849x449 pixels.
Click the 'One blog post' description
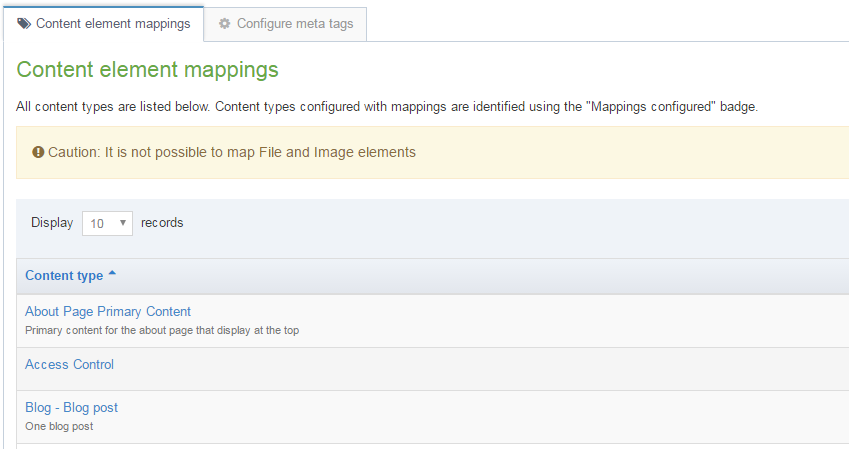pos(59,426)
